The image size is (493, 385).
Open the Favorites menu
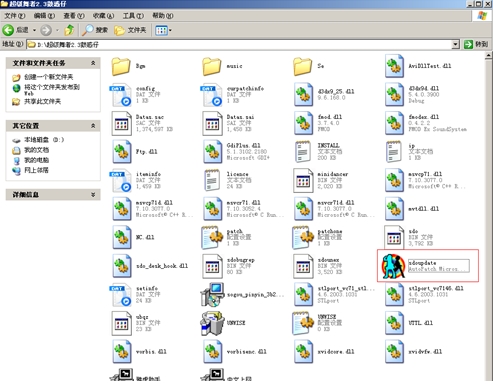[x=103, y=16]
